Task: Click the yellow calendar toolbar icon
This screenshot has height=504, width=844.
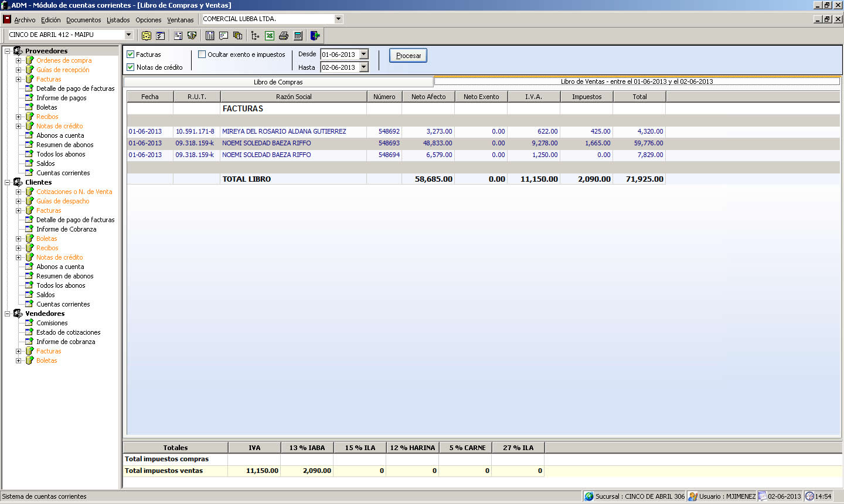Action: coord(147,36)
